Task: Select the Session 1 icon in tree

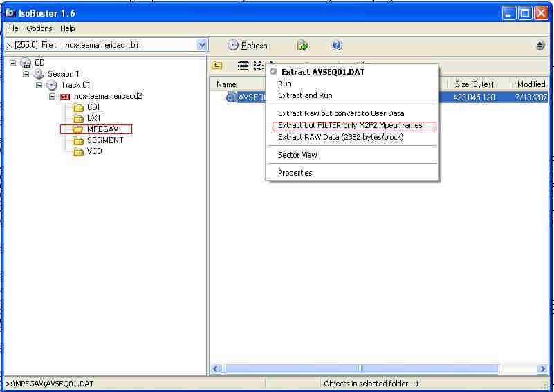Action: pyautogui.click(x=39, y=74)
